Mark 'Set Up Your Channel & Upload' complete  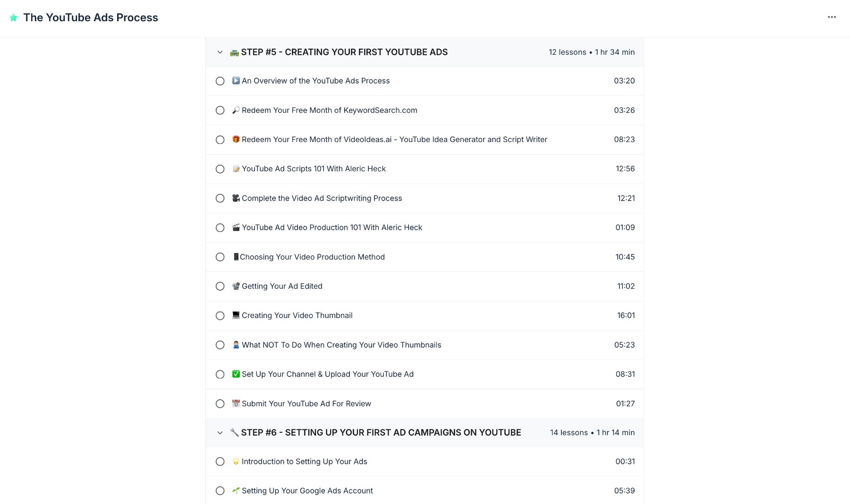tap(220, 374)
